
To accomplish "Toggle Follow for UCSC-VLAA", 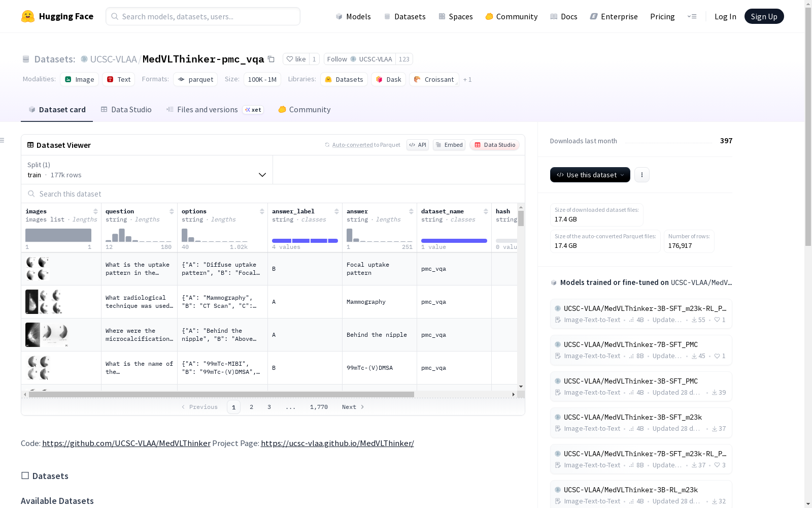I will (x=359, y=59).
